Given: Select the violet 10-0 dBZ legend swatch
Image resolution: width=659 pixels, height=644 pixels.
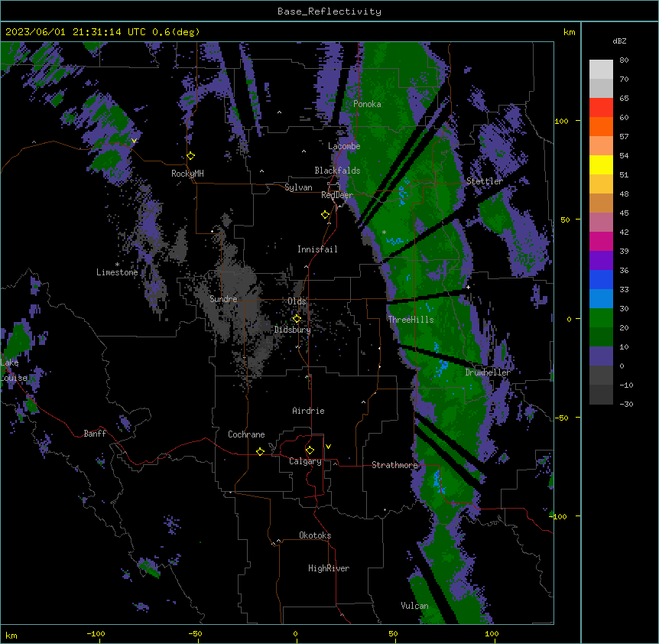Looking at the screenshot, I should 601,356.
